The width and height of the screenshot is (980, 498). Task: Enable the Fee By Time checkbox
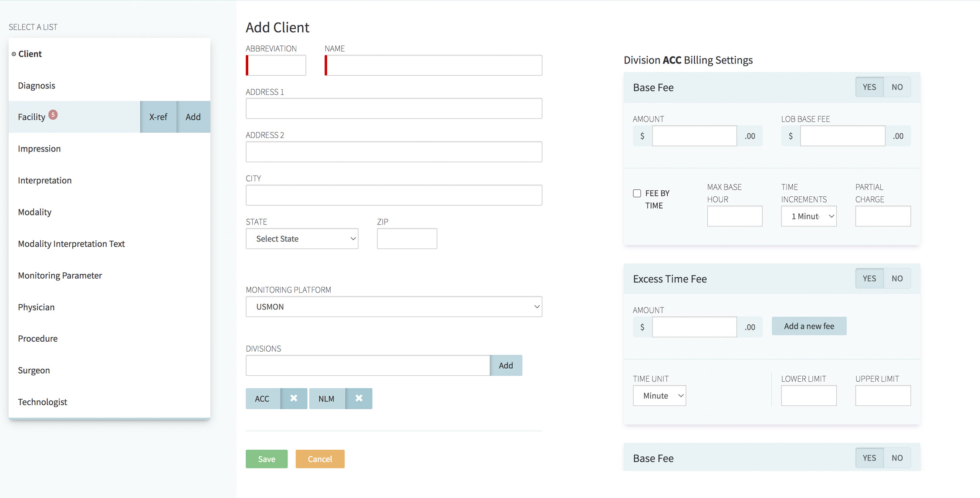(637, 193)
